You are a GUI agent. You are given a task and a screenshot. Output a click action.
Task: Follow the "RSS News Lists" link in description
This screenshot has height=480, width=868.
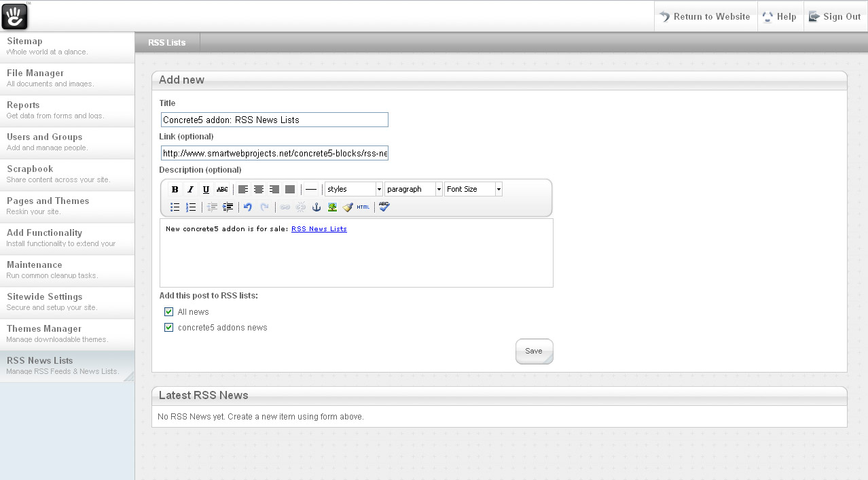pos(319,229)
